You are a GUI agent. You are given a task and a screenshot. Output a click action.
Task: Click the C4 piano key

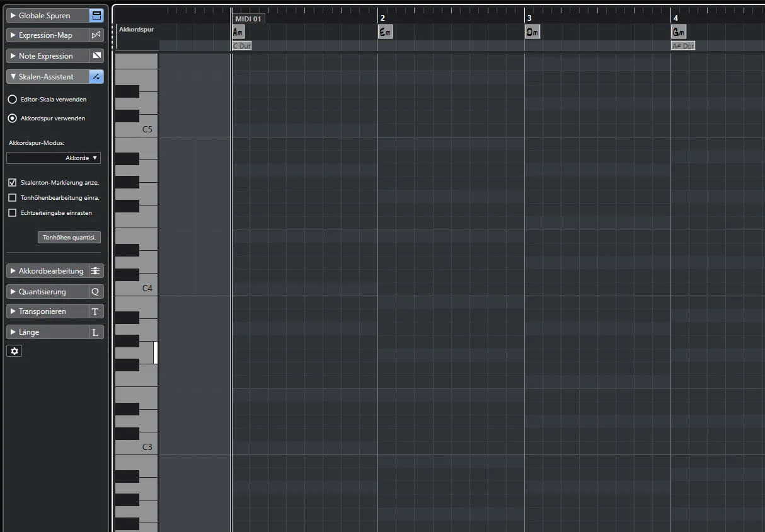147,288
